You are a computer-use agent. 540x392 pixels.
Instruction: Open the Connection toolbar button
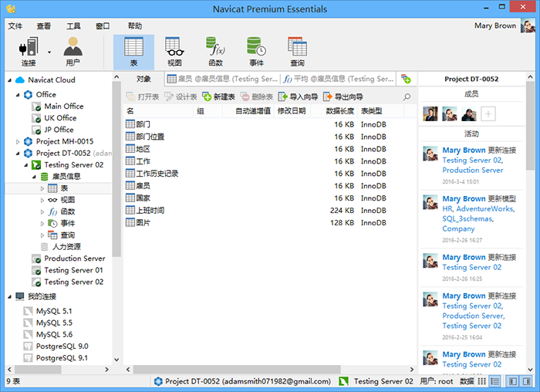(x=29, y=52)
